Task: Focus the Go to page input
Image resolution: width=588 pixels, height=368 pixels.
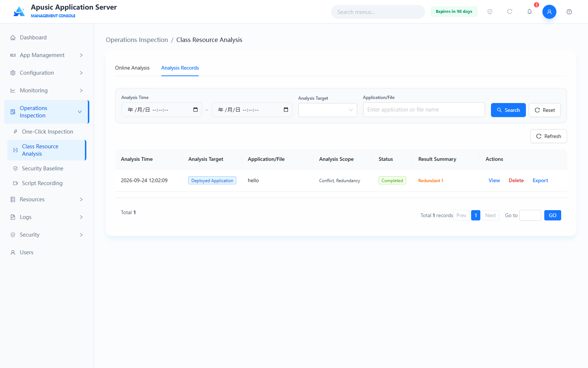Action: click(x=530, y=215)
